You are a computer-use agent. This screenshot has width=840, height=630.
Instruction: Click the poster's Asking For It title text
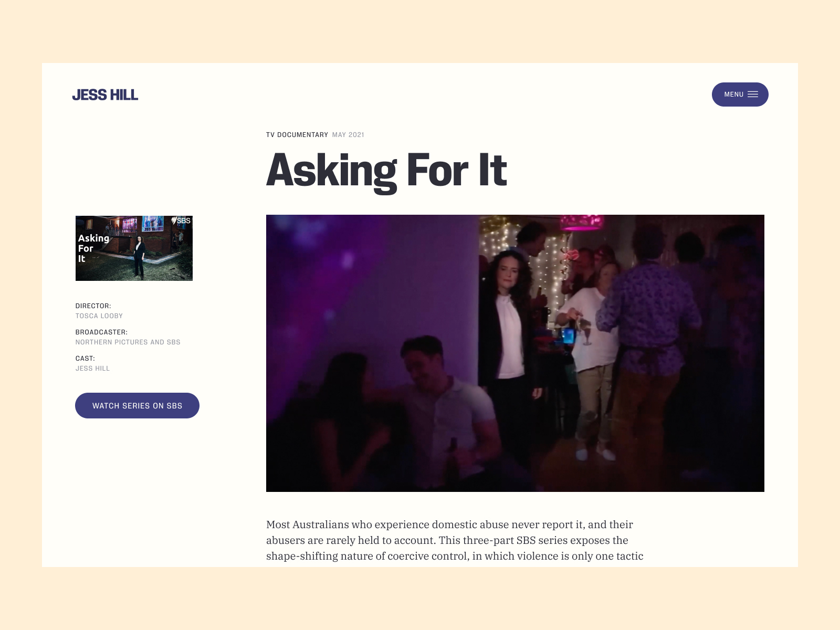coord(93,248)
